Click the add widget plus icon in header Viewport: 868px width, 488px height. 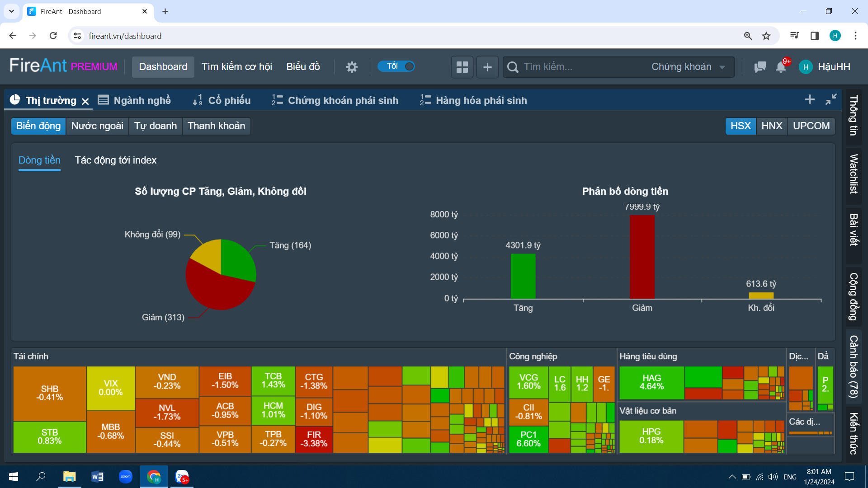487,67
